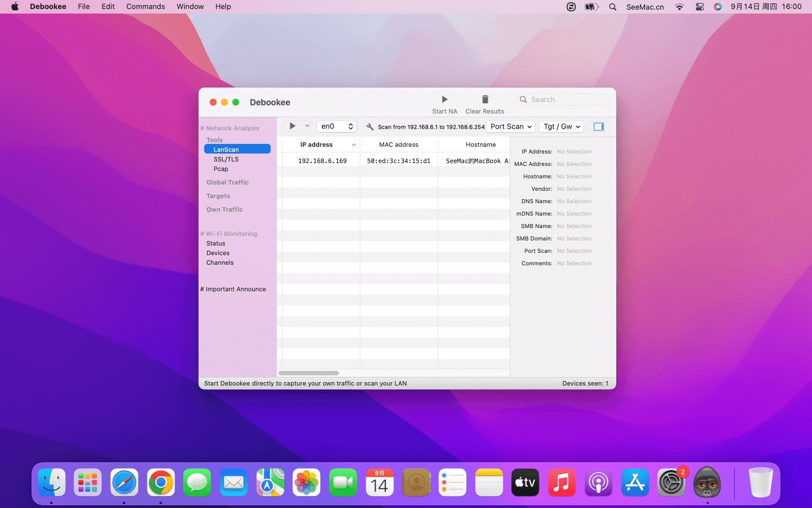Click the battery status icon
Screen dimensions: 812x508
[x=592, y=7]
